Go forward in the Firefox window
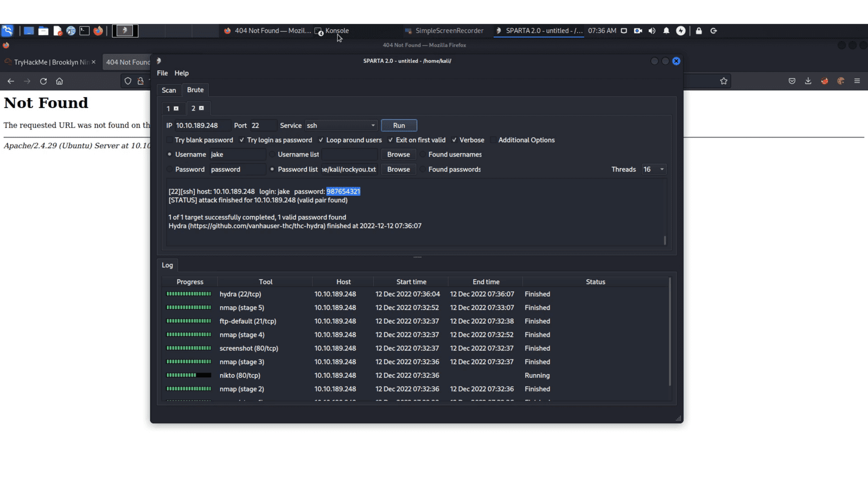Viewport: 868px width, 488px height. click(27, 81)
